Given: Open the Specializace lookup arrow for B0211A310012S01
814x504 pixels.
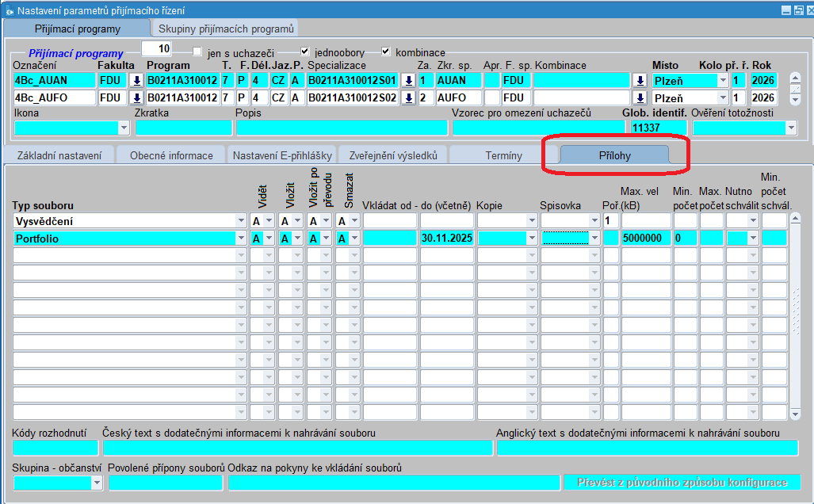Looking at the screenshot, I should coord(408,80).
